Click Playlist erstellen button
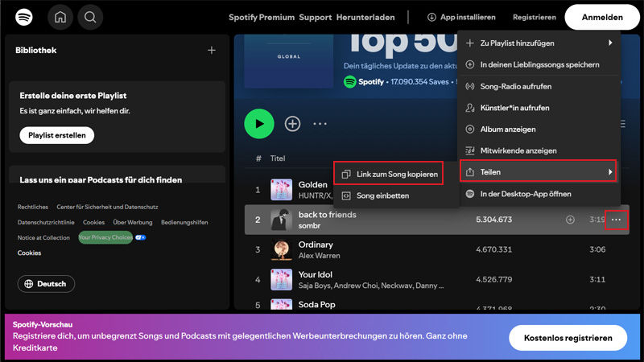 [56, 135]
